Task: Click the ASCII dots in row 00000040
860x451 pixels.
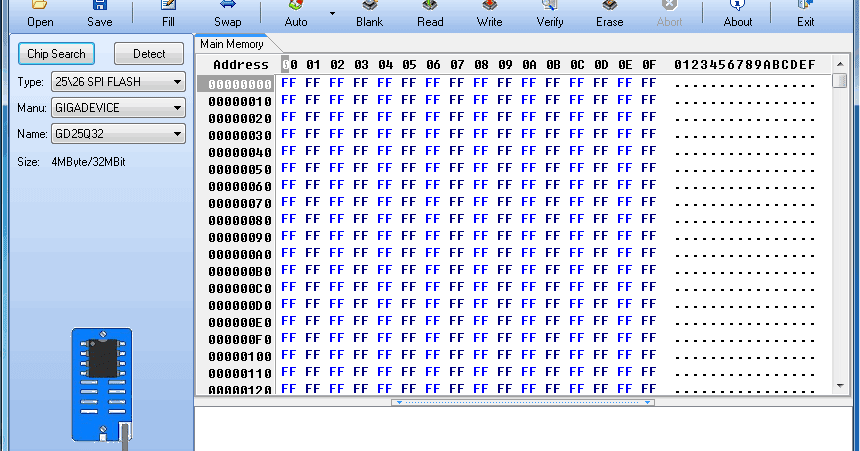Action: [x=745, y=154]
